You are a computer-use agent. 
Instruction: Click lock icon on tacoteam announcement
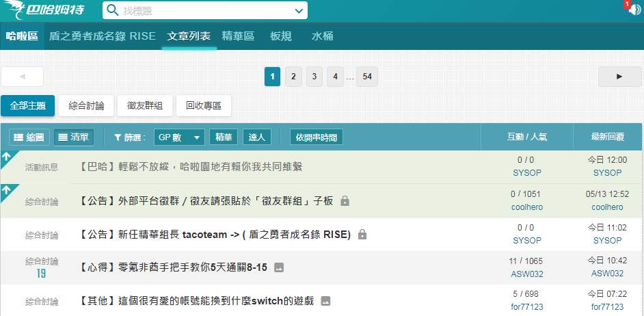pos(362,235)
